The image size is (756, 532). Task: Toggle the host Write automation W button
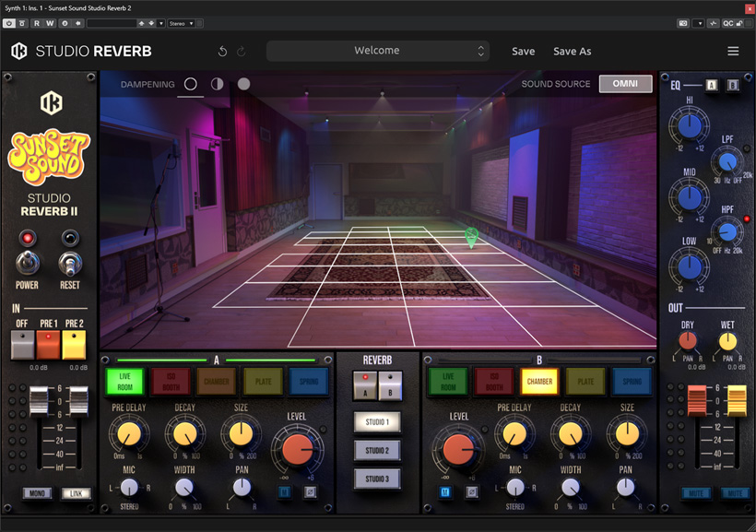point(50,23)
